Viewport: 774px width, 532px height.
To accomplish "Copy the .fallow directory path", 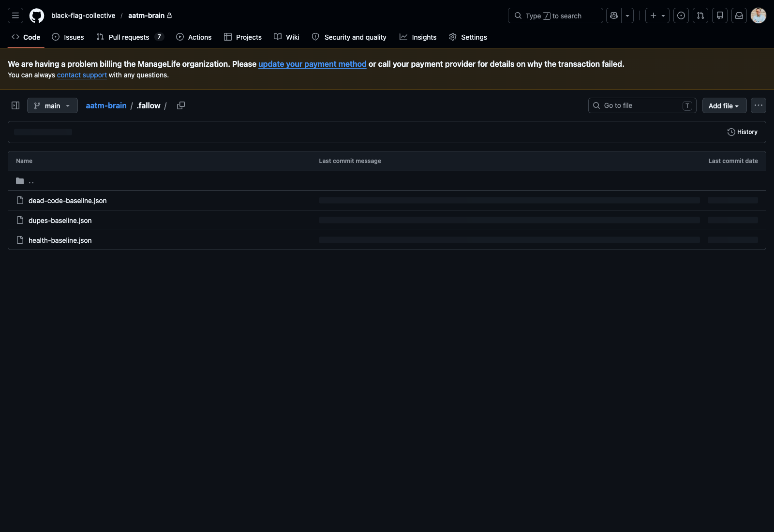I will click(x=181, y=105).
